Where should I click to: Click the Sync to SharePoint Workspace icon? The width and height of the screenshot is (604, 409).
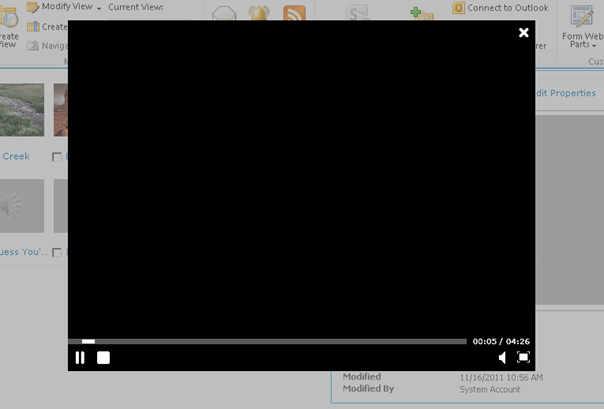(357, 13)
